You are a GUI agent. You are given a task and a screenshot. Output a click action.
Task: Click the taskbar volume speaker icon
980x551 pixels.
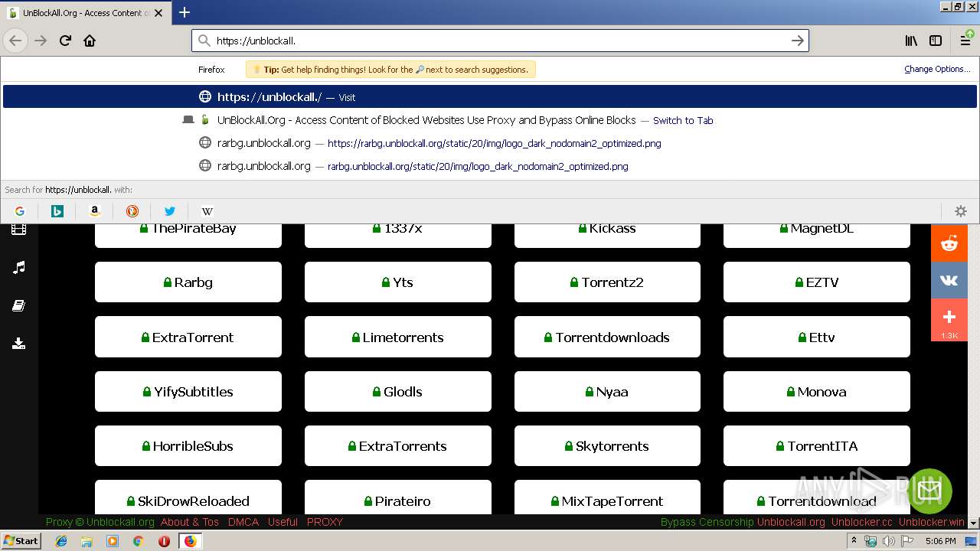pyautogui.click(x=888, y=541)
